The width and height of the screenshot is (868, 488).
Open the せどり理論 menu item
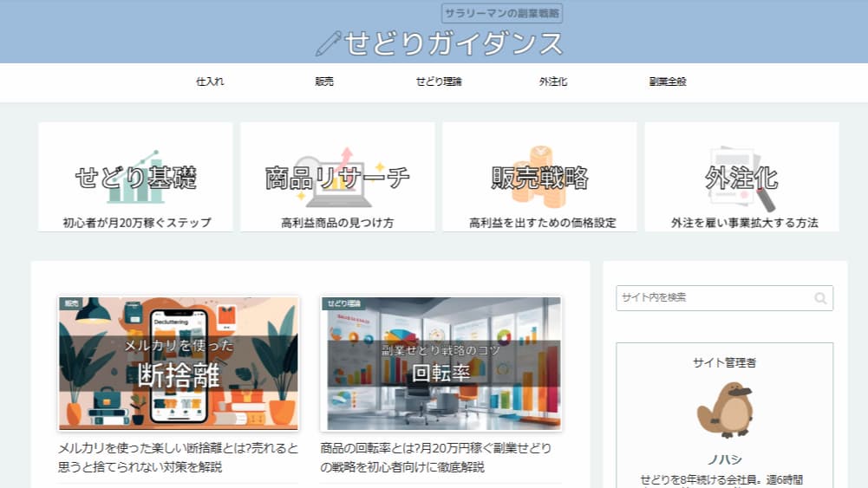click(439, 82)
